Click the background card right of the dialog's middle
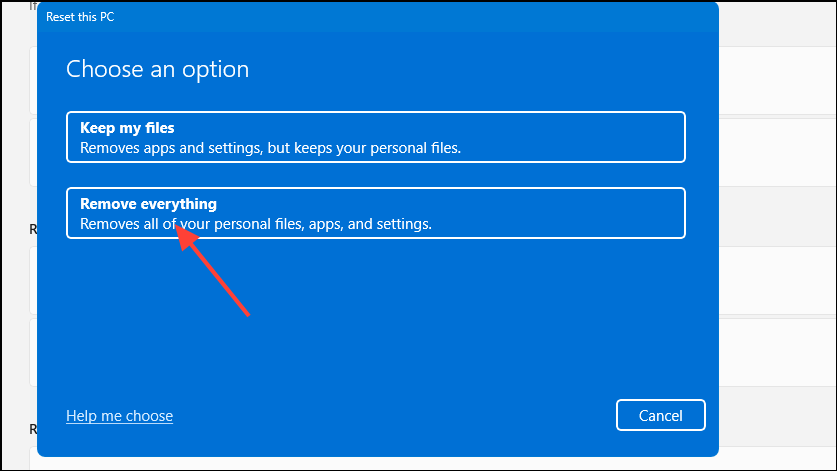This screenshot has width=837, height=471. [778, 280]
